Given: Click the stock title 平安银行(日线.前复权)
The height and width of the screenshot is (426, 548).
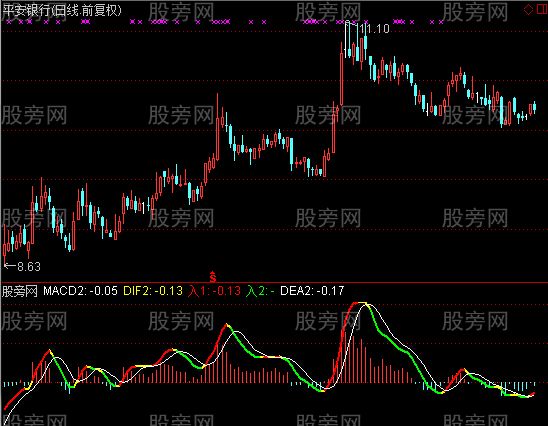Looking at the screenshot, I should click(x=62, y=10).
